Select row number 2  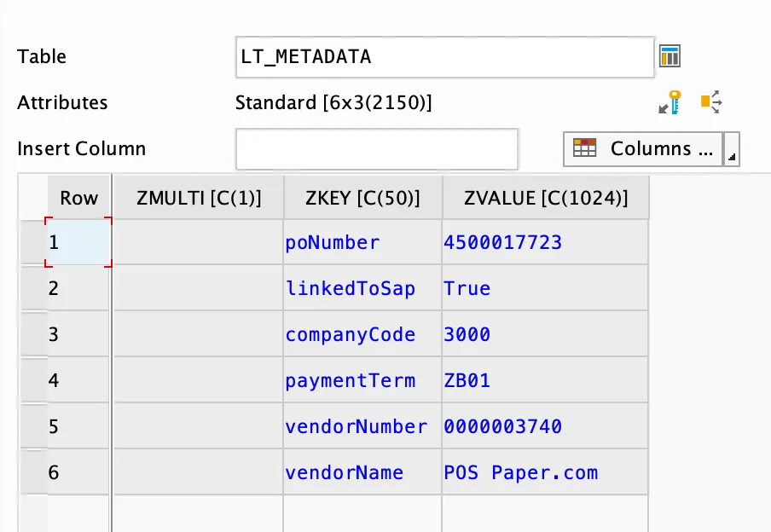coord(78,288)
